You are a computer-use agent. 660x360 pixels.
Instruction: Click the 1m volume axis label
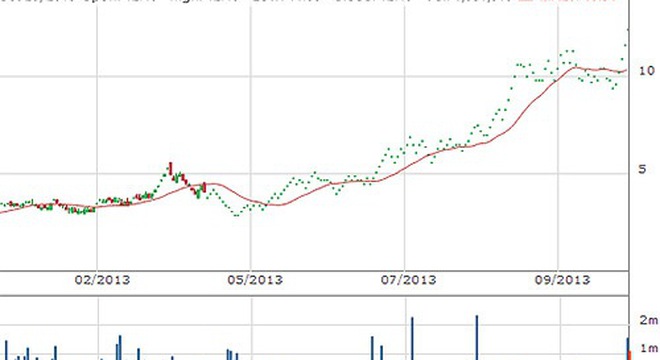[x=649, y=348]
